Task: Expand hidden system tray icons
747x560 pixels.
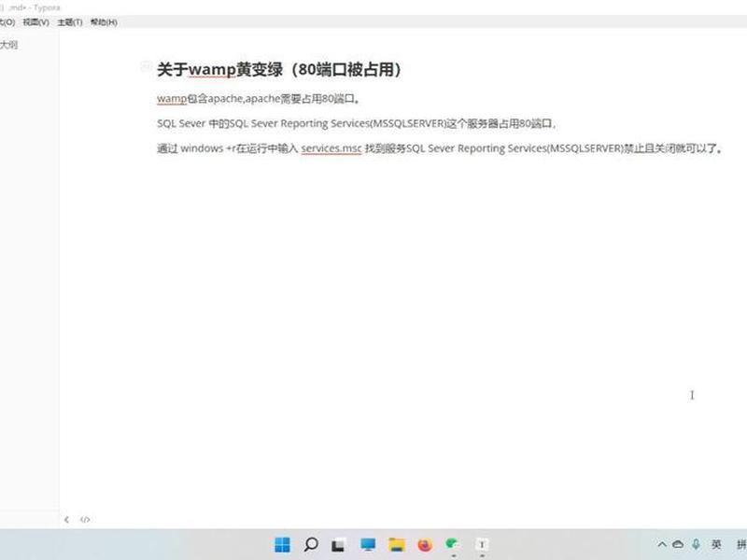Action: click(x=662, y=544)
